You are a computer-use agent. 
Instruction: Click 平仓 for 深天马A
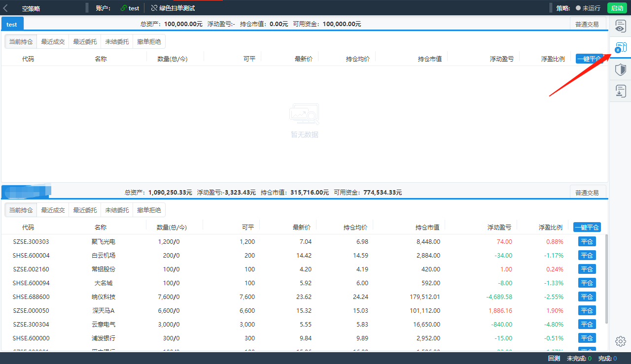pyautogui.click(x=587, y=310)
